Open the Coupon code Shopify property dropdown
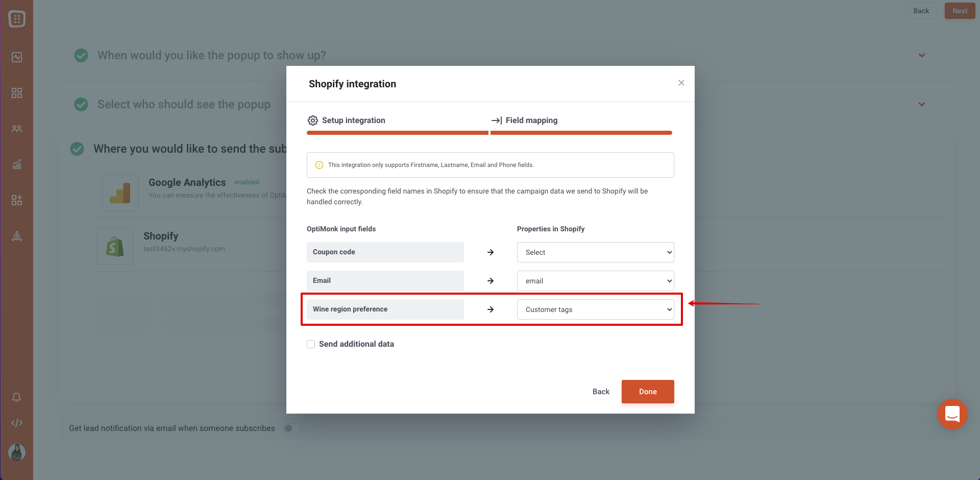The image size is (980, 480). point(595,252)
